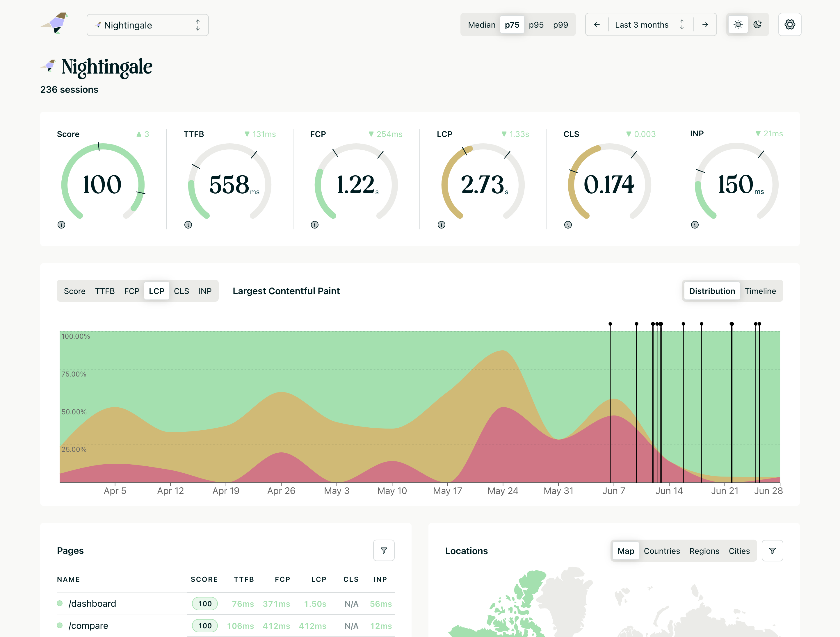Image resolution: width=840 pixels, height=637 pixels.
Task: Show info for the FCP gauge
Action: point(315,225)
